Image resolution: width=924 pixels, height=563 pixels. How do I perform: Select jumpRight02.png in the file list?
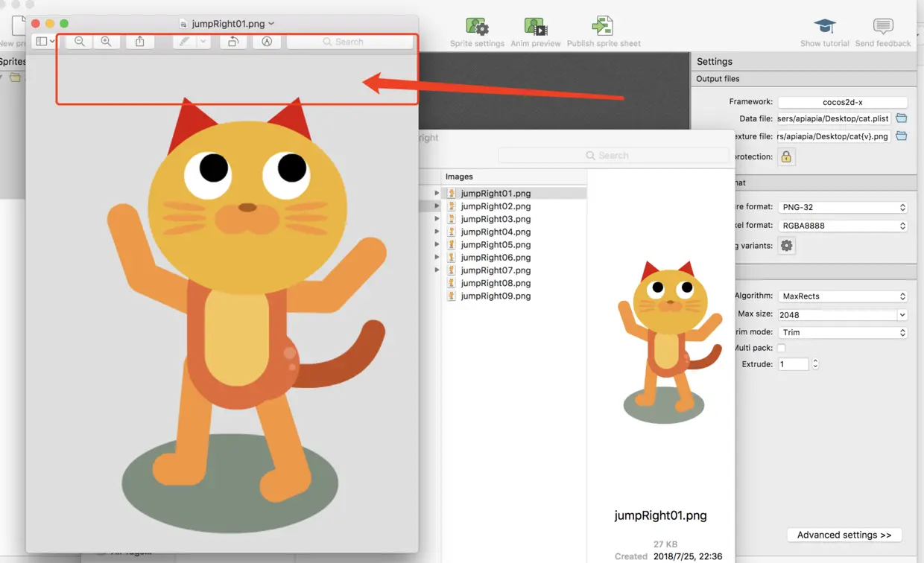coord(496,206)
